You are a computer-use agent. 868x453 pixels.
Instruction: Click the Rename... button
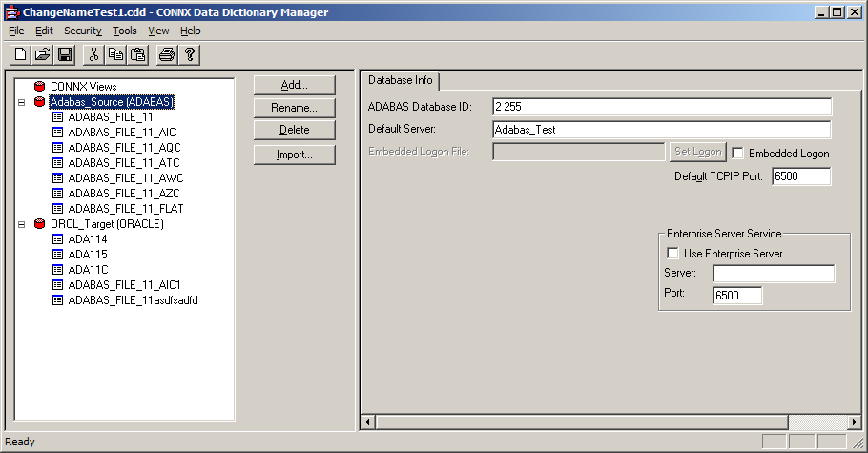pos(295,108)
